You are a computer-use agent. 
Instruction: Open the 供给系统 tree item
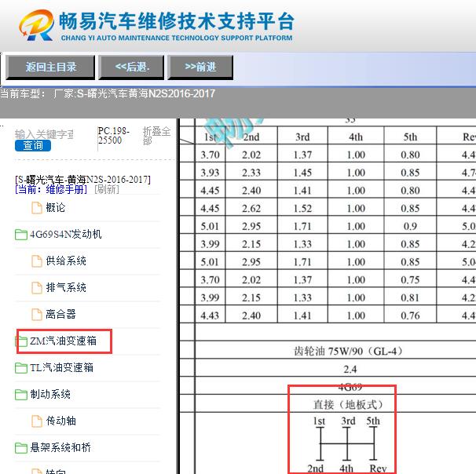point(66,261)
